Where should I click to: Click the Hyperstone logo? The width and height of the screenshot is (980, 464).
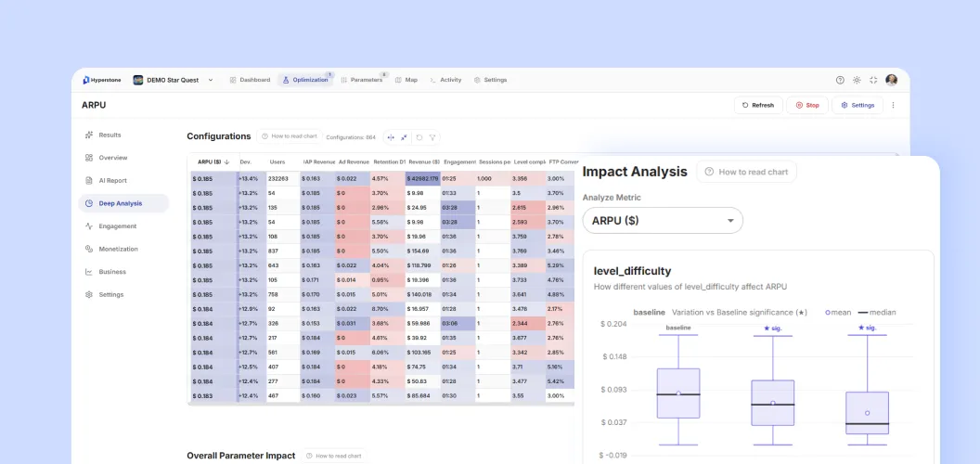pos(101,80)
